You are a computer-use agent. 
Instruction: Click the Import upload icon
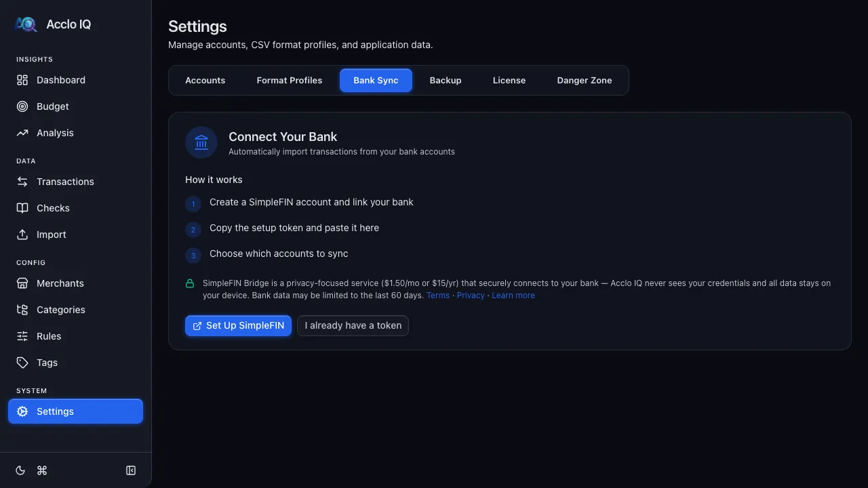(22, 235)
